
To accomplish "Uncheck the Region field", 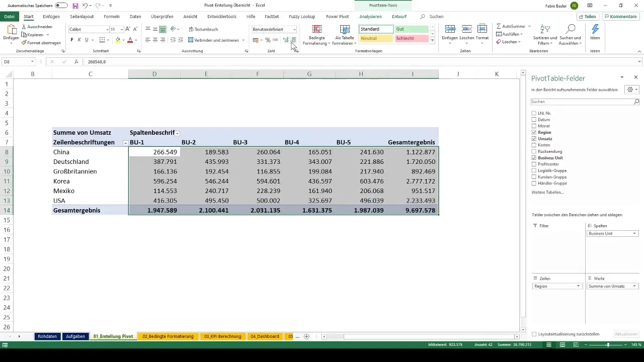I will point(534,132).
